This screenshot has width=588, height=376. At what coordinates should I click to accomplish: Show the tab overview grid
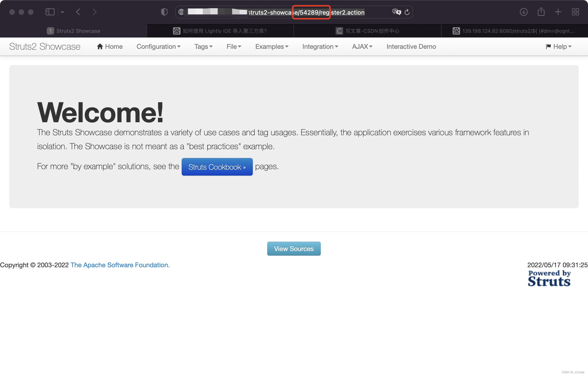point(575,12)
